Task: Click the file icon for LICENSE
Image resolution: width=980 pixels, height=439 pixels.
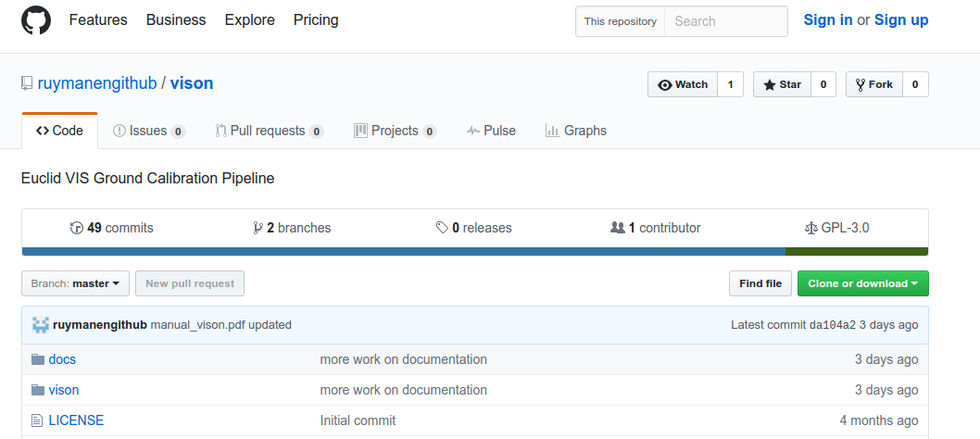Action: tap(37, 420)
